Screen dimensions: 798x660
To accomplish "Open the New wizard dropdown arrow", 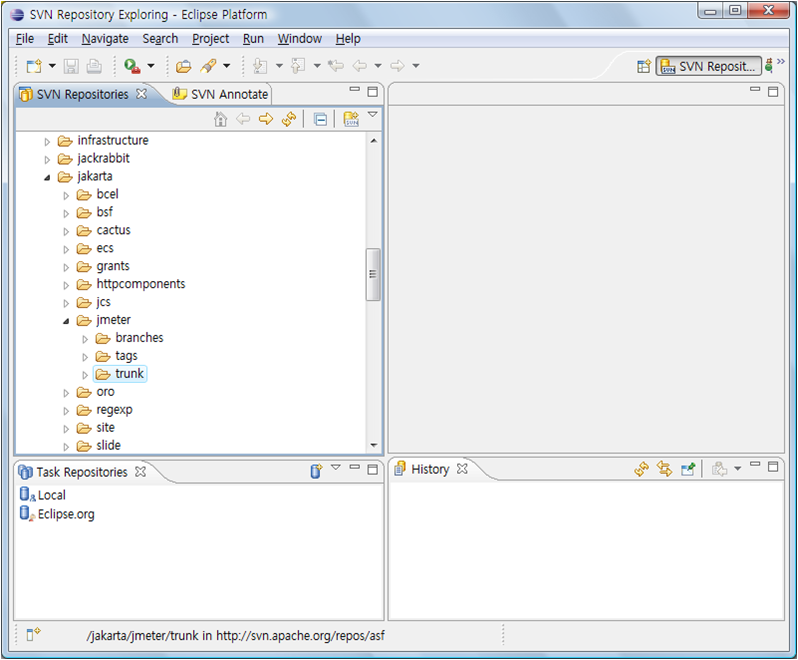I will point(52,66).
